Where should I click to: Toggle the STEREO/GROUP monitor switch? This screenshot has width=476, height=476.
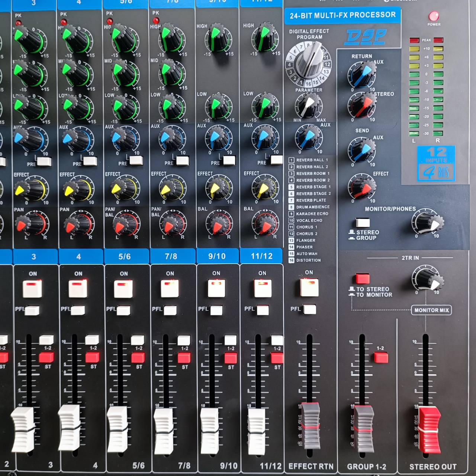coord(362,222)
